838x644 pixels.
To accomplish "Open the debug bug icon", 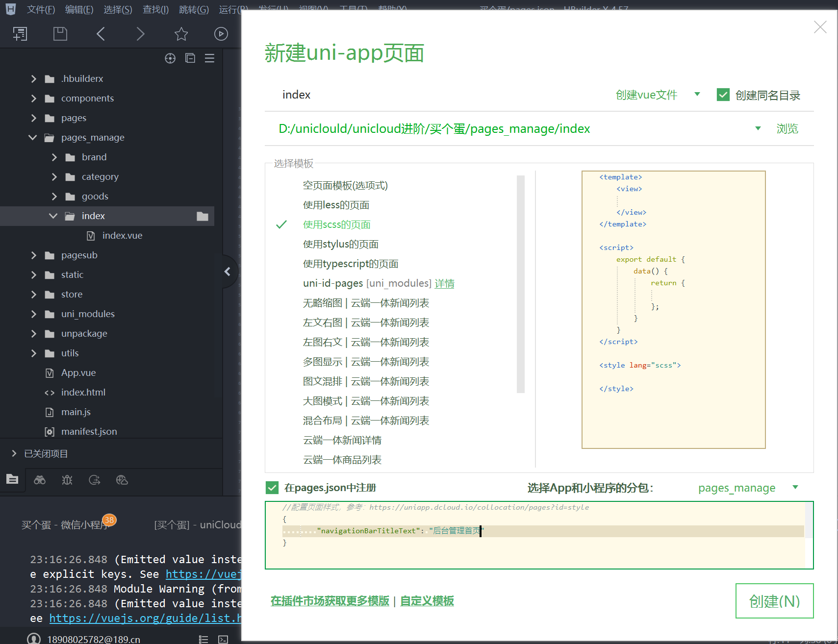I will [67, 480].
